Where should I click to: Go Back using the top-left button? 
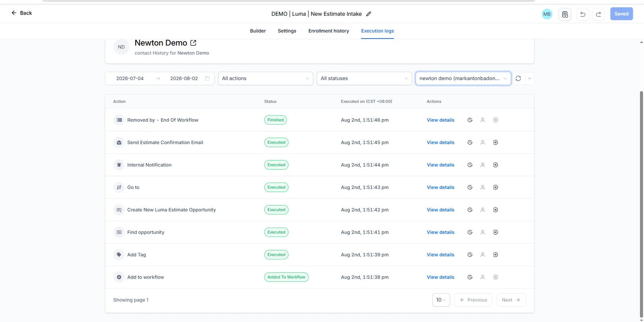pos(22,13)
